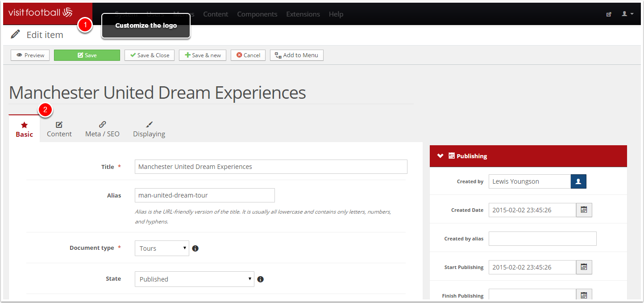The height and width of the screenshot is (303, 644).
Task: Click the Created by field
Action: pos(530,181)
